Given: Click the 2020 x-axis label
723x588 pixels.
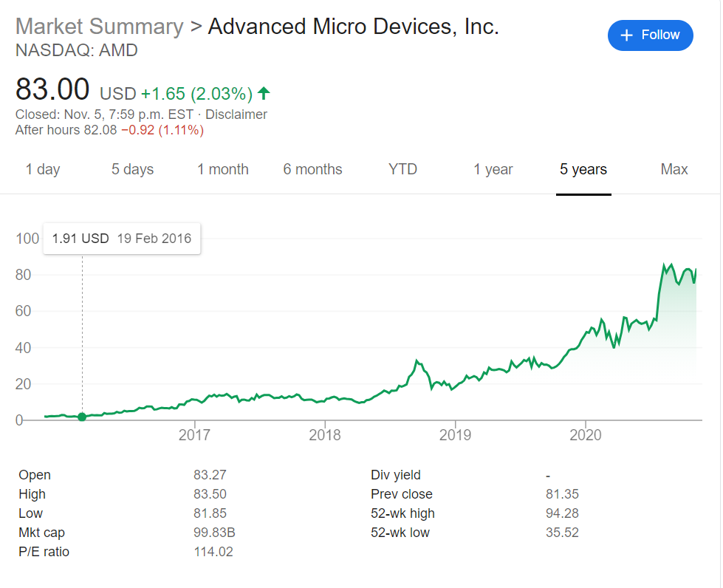Looking at the screenshot, I should click(x=585, y=434).
